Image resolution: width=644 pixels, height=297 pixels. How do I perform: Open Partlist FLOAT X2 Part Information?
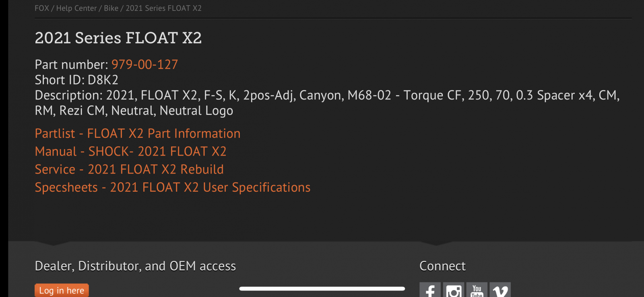[137, 133]
